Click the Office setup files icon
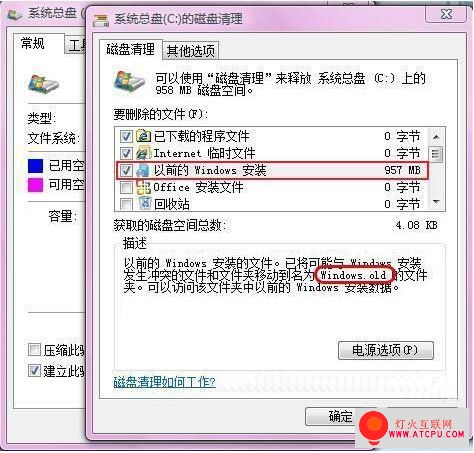Screen dimensions: 474x453 coord(144,187)
